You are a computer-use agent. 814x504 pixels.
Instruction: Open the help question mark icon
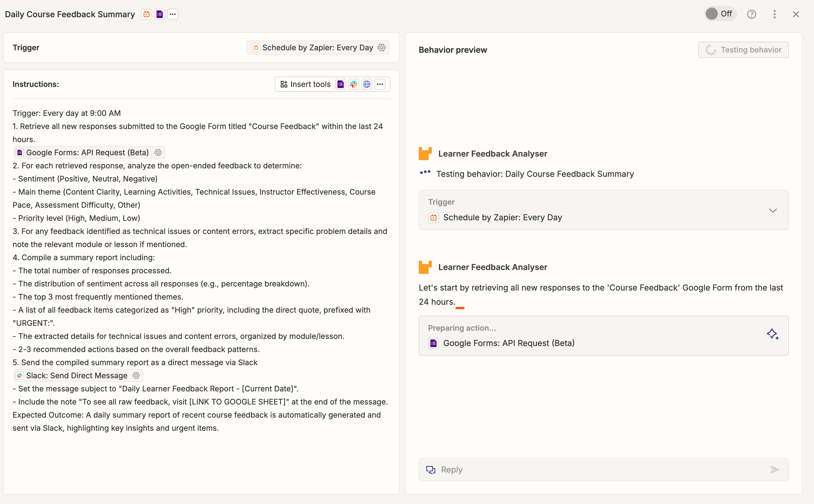click(751, 14)
